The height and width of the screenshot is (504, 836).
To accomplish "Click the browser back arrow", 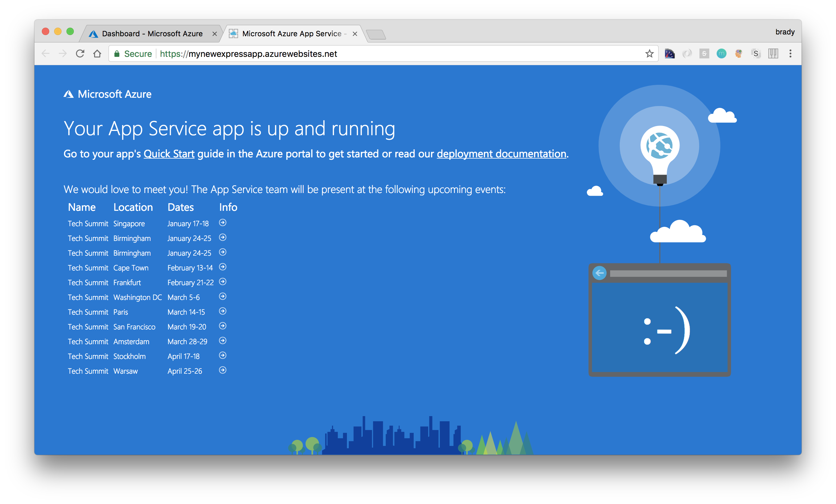I will click(x=46, y=53).
